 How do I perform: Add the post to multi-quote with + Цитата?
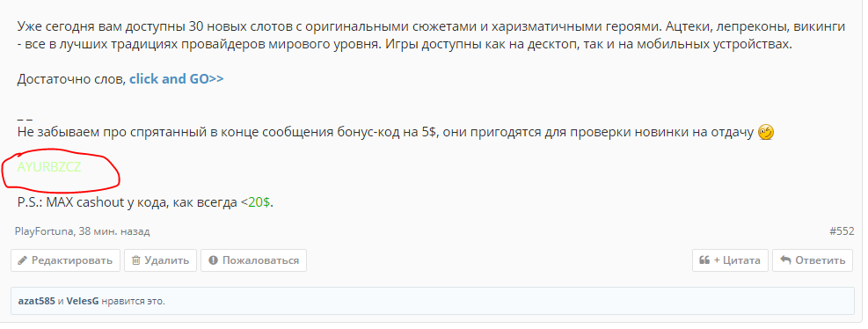730,260
